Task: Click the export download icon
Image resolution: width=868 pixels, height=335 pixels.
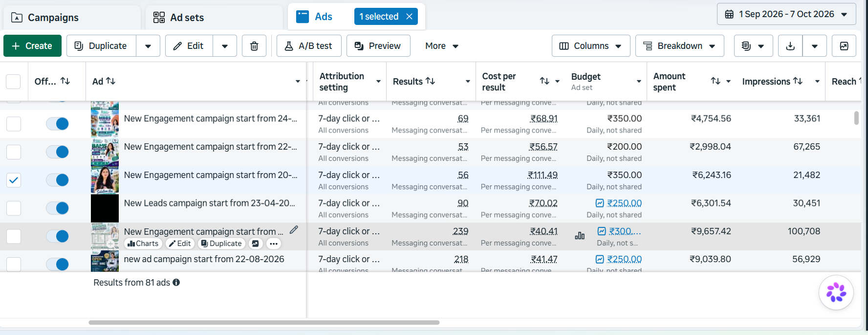Action: click(x=790, y=46)
